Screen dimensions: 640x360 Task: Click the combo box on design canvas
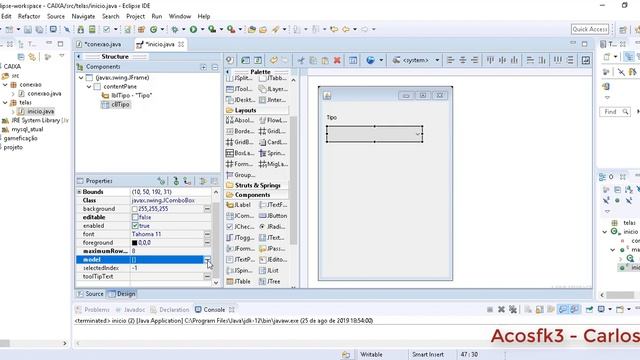pos(374,134)
